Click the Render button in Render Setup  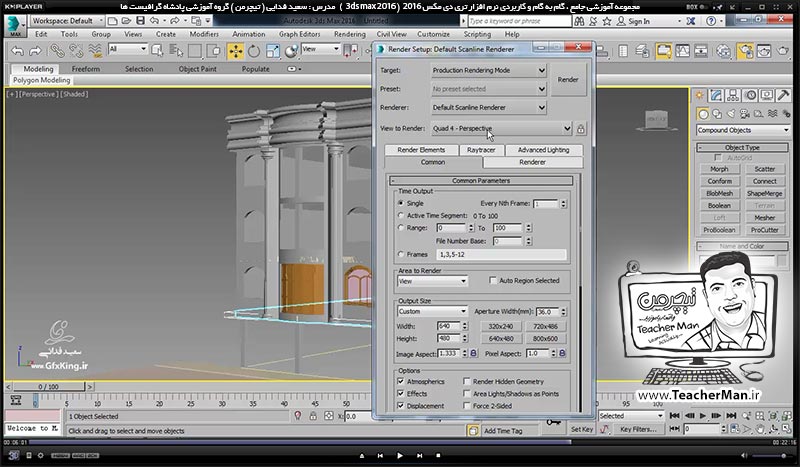coord(568,80)
